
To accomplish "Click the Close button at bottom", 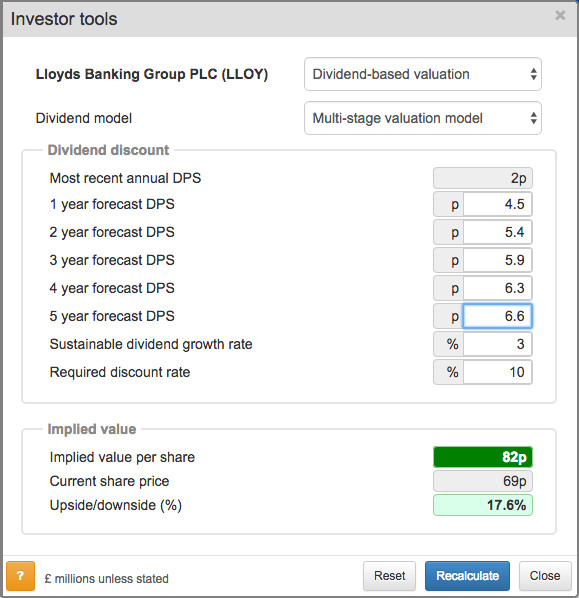I will 545,575.
